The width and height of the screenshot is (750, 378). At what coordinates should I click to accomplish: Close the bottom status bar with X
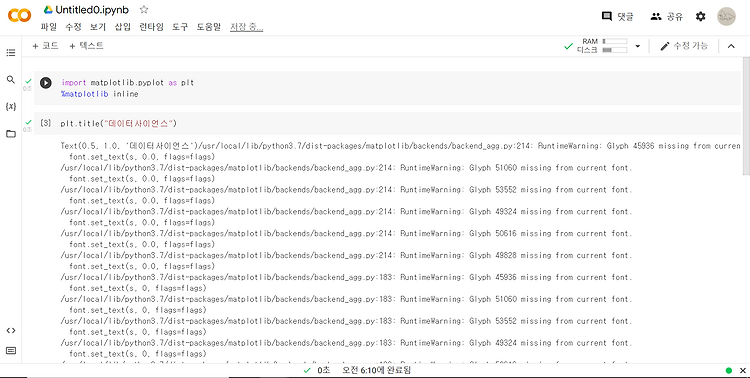coord(743,370)
